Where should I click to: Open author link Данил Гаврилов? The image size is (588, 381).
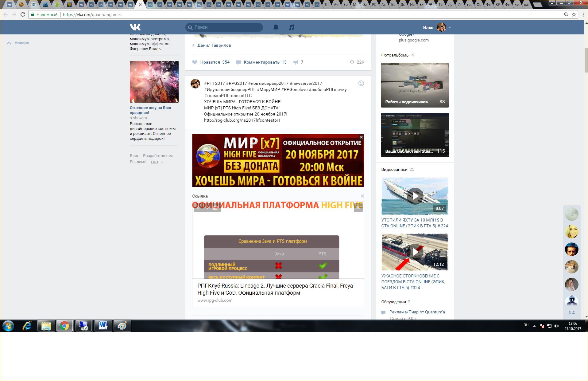pyautogui.click(x=214, y=45)
